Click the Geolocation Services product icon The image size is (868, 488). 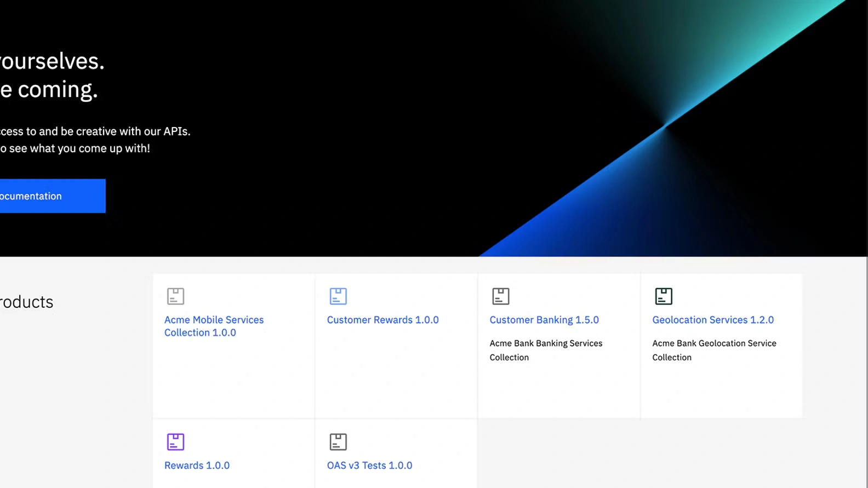(x=663, y=296)
